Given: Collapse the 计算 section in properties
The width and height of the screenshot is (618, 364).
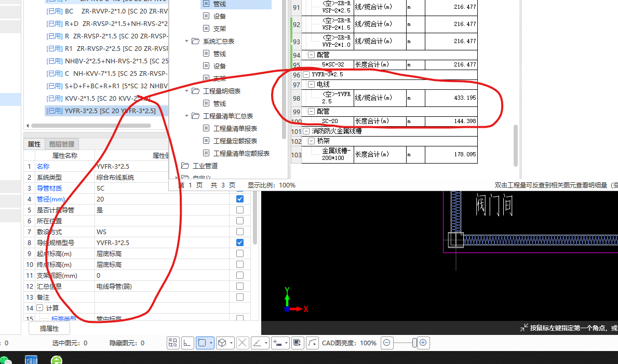Looking at the screenshot, I should coord(40,308).
